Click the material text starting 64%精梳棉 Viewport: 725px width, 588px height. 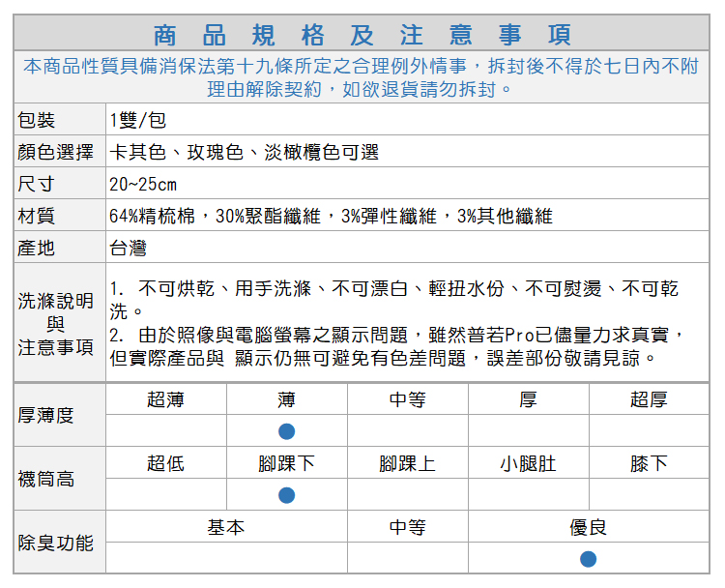click(331, 216)
